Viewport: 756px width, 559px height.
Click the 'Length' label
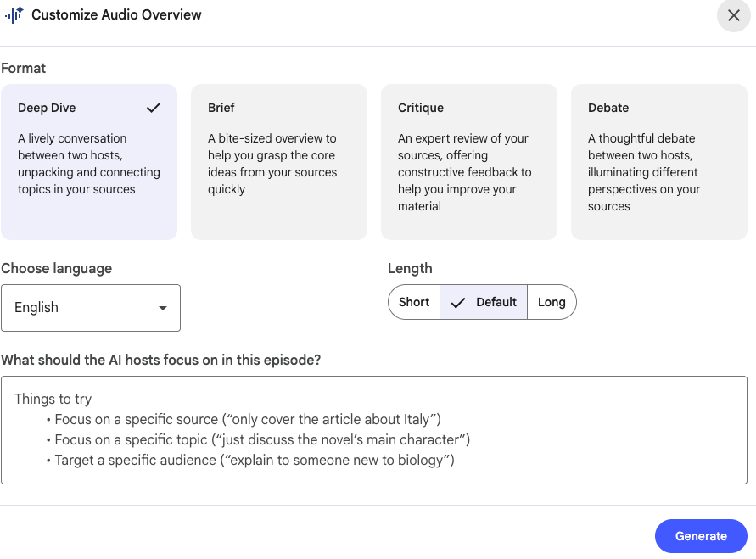(x=410, y=268)
